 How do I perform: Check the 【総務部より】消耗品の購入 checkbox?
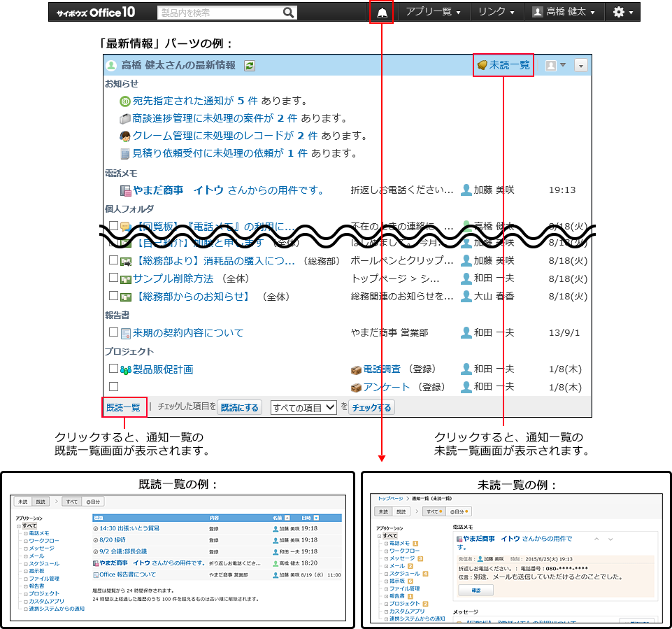point(113,260)
